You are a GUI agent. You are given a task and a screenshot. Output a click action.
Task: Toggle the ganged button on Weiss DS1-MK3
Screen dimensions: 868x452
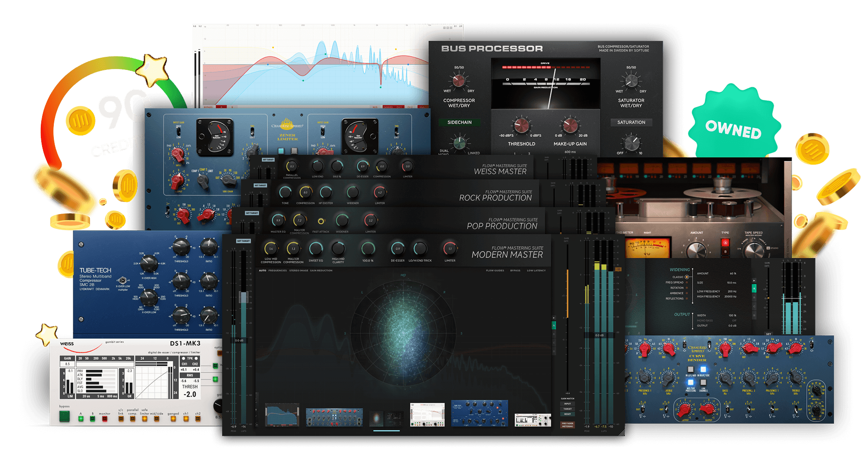pyautogui.click(x=173, y=419)
